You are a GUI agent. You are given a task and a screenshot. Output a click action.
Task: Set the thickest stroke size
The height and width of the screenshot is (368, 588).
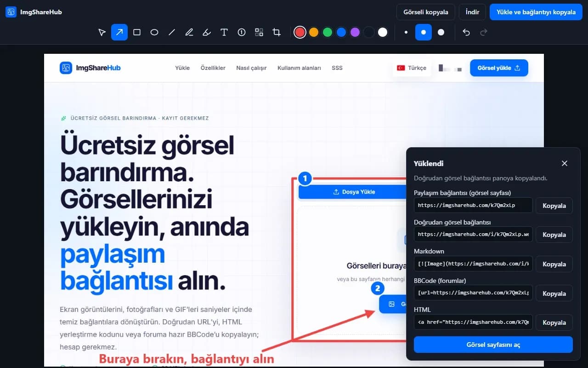(x=441, y=32)
